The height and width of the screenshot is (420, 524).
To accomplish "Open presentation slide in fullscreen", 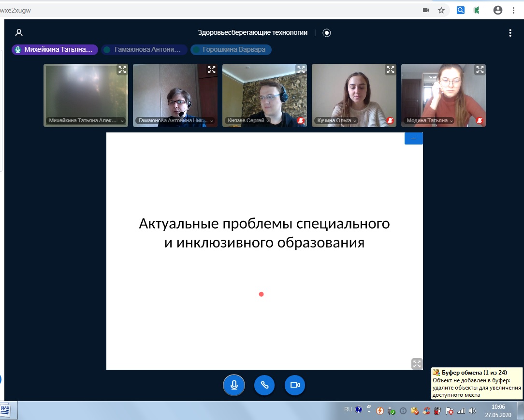I will tap(416, 363).
